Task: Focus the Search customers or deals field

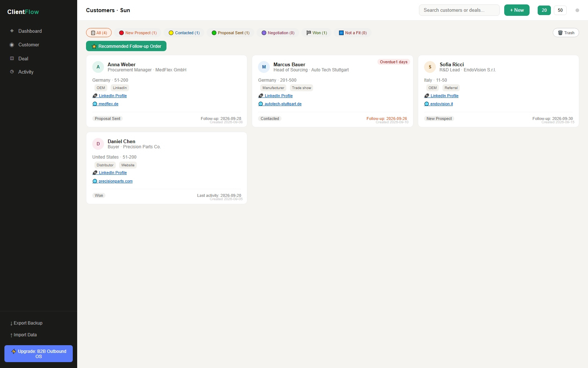Action: pos(459,10)
